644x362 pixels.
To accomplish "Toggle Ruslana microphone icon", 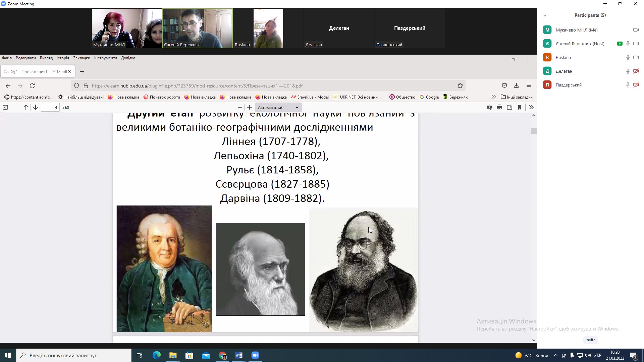I will pos(628,57).
